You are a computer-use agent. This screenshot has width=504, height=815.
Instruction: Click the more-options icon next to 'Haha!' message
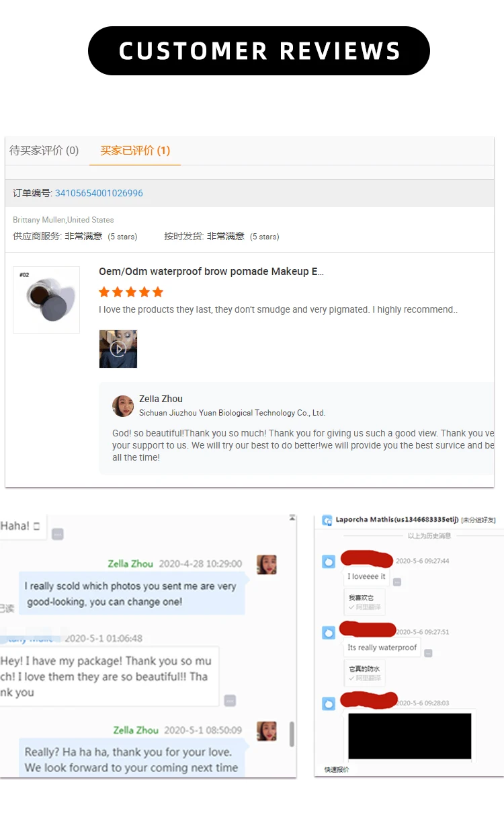point(58,534)
